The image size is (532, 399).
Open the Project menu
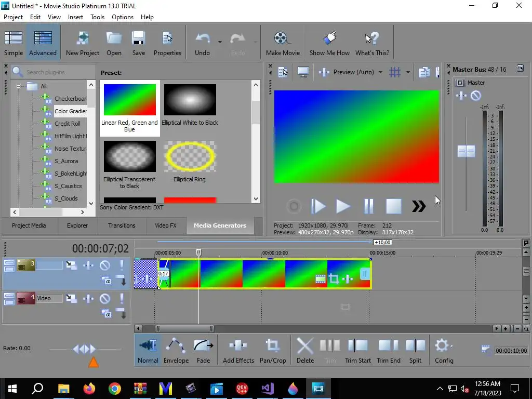click(x=13, y=17)
